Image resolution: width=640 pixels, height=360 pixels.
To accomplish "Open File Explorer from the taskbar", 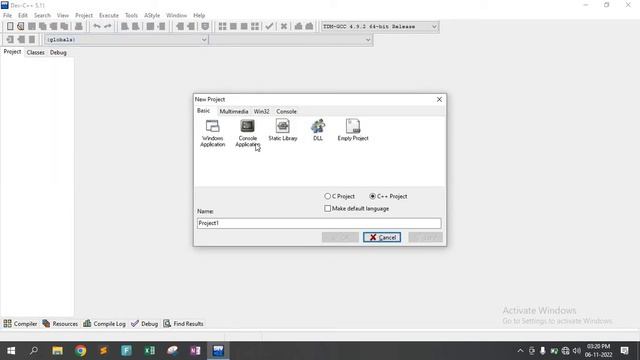I will (x=58, y=351).
